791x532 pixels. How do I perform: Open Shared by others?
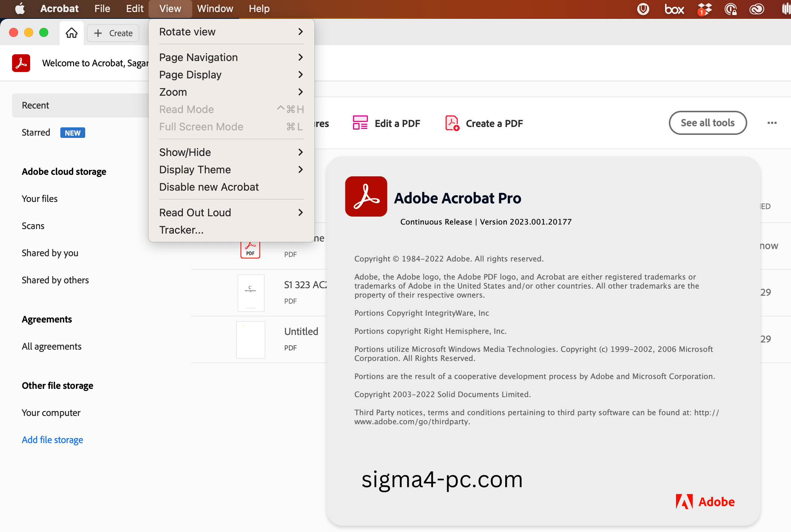(55, 280)
